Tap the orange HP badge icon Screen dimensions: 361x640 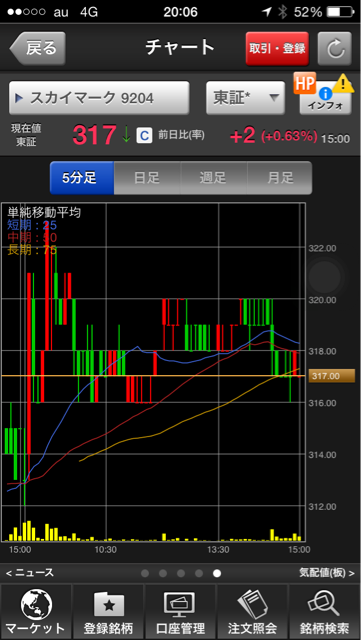click(305, 83)
